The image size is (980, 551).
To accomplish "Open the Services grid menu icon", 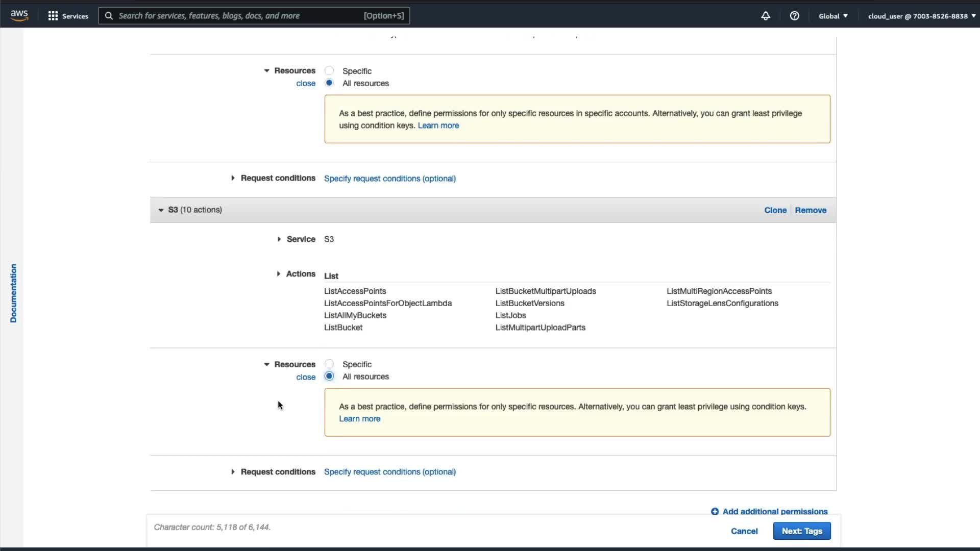I will [53, 16].
